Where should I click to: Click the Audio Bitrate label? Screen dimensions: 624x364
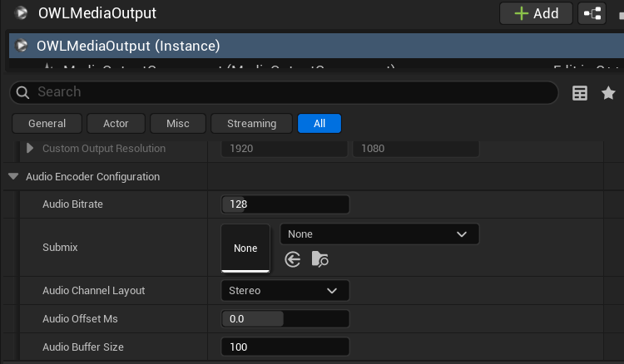pyautogui.click(x=72, y=204)
